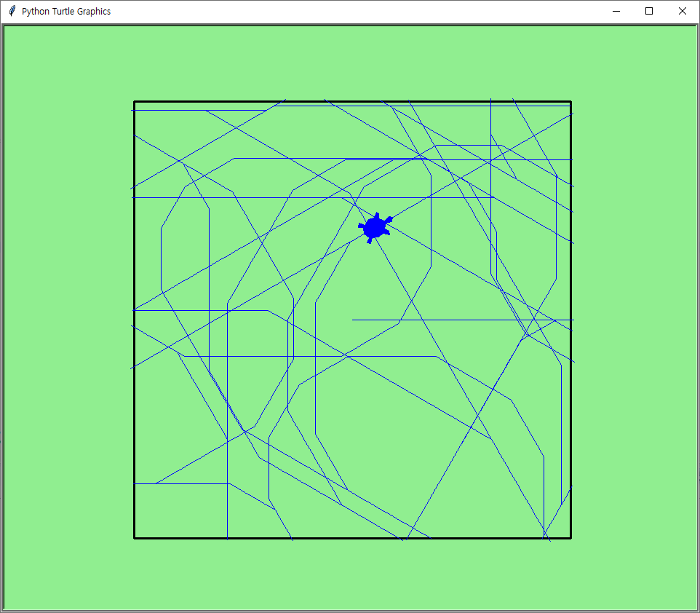This screenshot has height=613, width=700.
Task: Click the feather icon in title bar
Action: click(12, 11)
